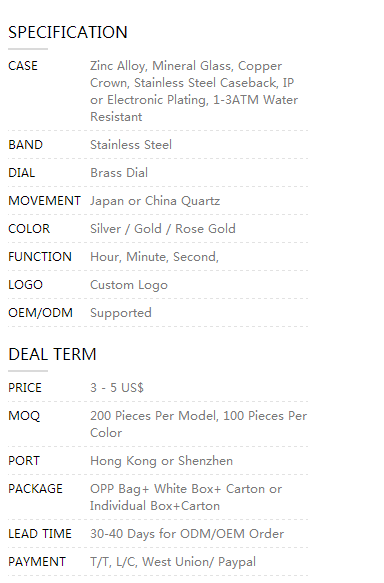This screenshot has height=583, width=384.
Task: Click the 30-40 Days lead time text
Action: click(x=187, y=534)
